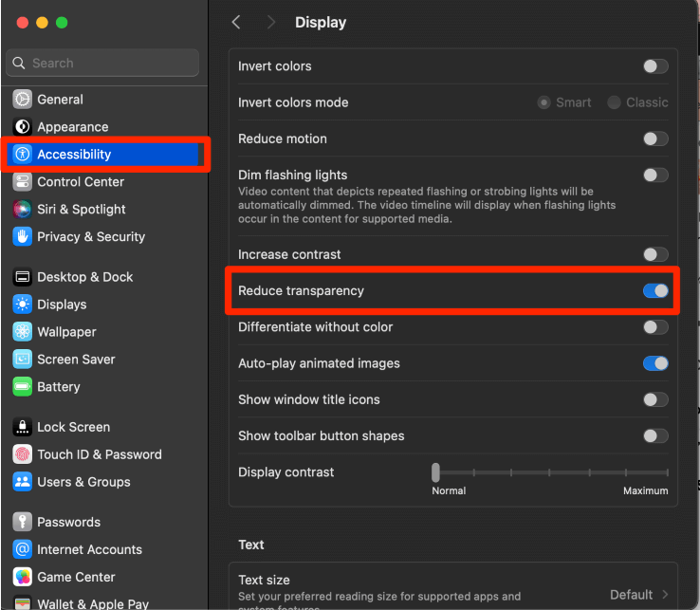Enable the Invert colors toggle
The image size is (700, 610).
tap(654, 66)
